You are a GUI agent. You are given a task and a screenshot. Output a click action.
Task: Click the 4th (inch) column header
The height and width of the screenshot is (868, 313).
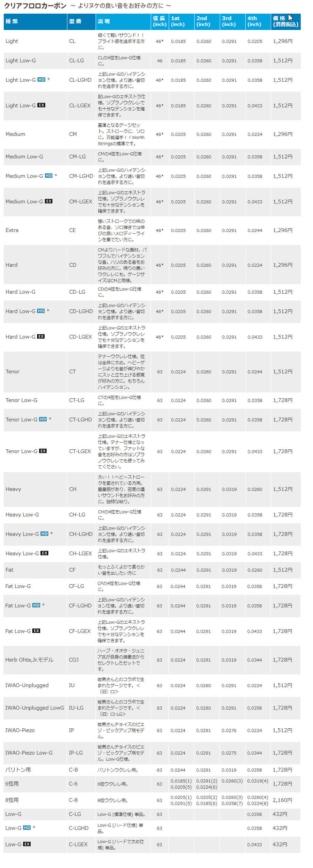254,21
